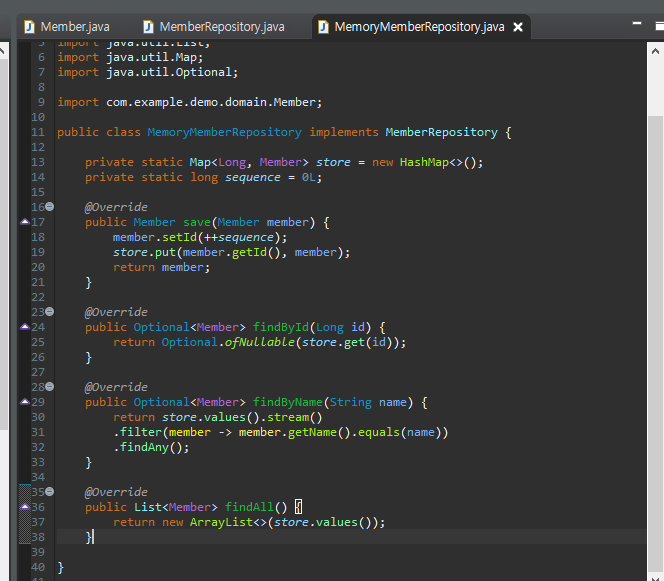Click the override marker on line 36
Screen dimensions: 664x581
point(25,506)
